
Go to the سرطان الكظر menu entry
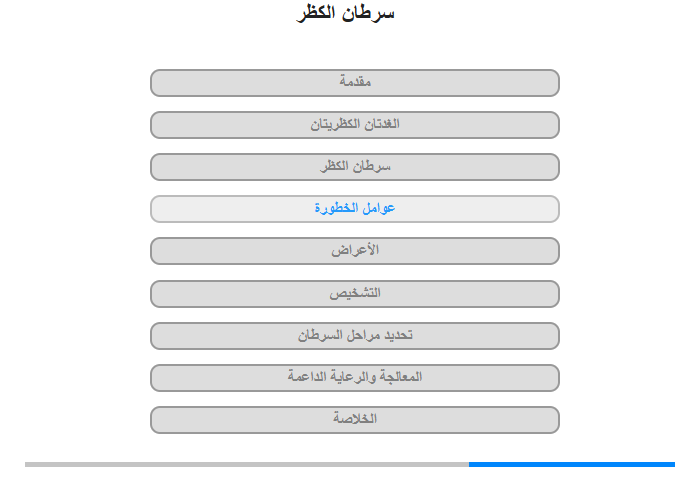(354, 167)
